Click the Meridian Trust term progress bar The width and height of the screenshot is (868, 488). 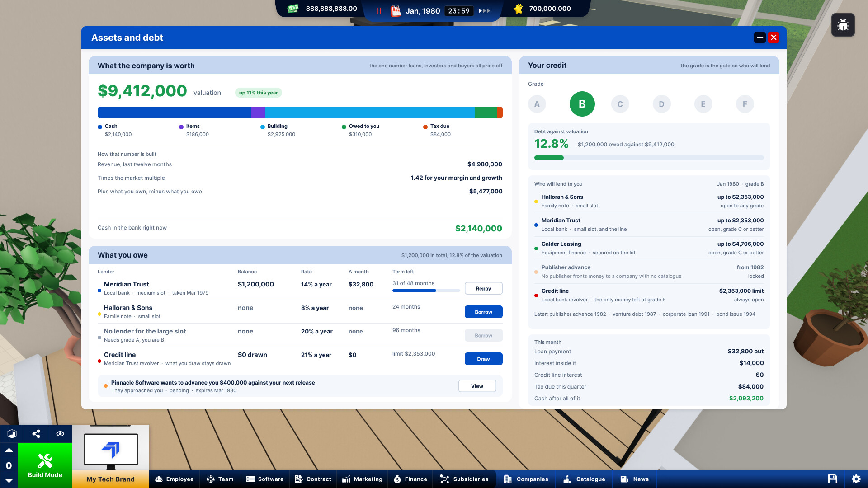426,291
